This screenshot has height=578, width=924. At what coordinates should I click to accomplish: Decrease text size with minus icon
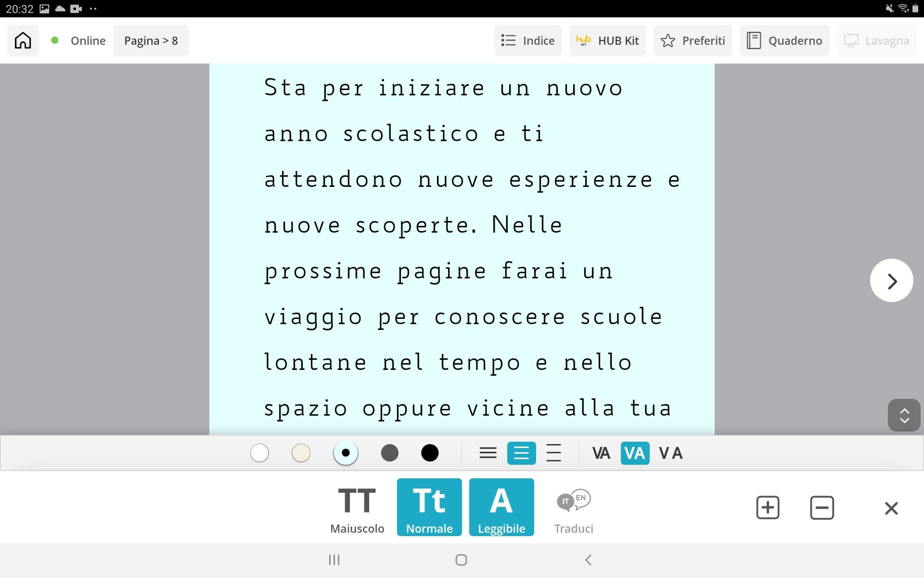coord(821,508)
